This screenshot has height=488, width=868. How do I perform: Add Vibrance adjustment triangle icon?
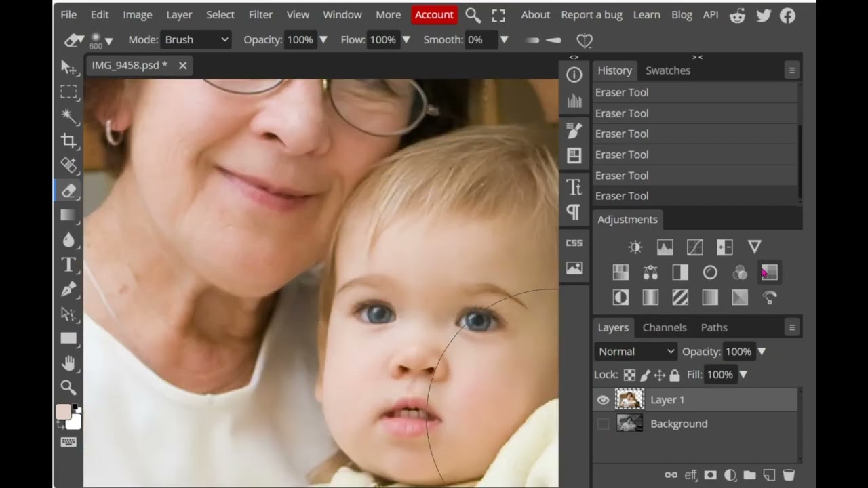tap(755, 247)
